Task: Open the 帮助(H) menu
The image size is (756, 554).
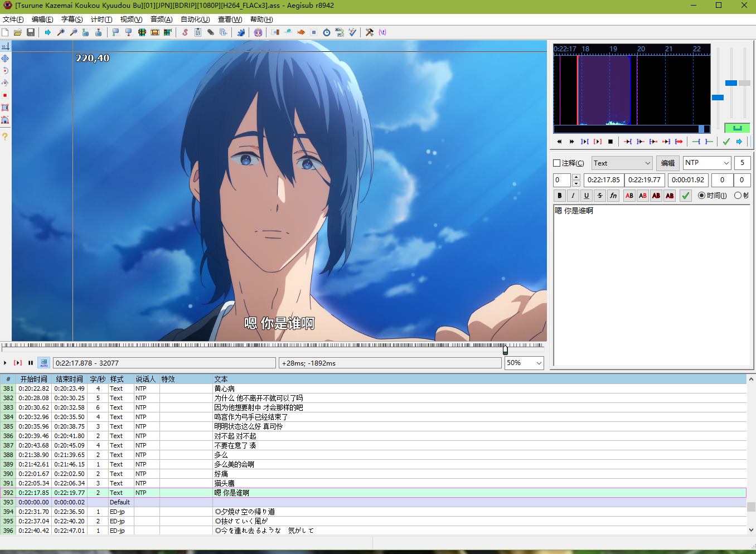Action: click(x=261, y=20)
